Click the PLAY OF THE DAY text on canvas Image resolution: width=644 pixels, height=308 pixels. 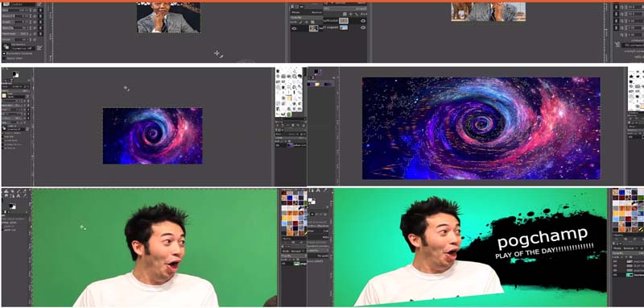coord(544,252)
